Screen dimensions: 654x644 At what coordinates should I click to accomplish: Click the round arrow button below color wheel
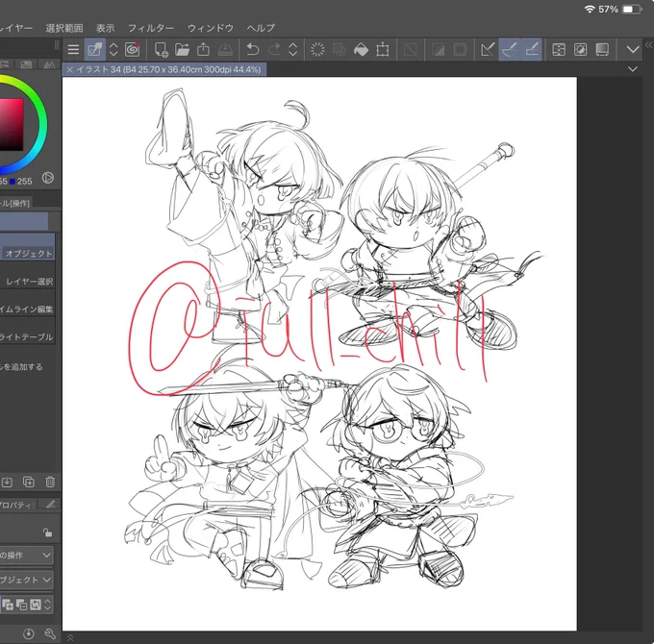[48, 178]
